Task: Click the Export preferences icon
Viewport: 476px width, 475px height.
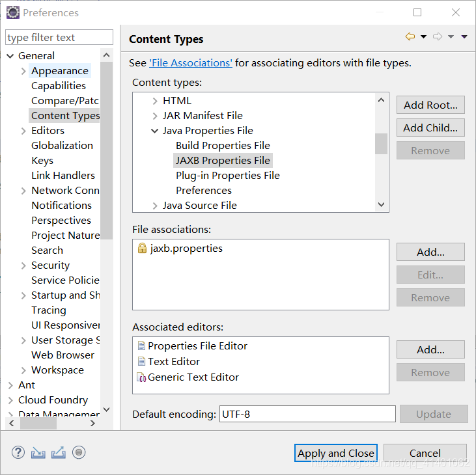Action: coord(59,453)
